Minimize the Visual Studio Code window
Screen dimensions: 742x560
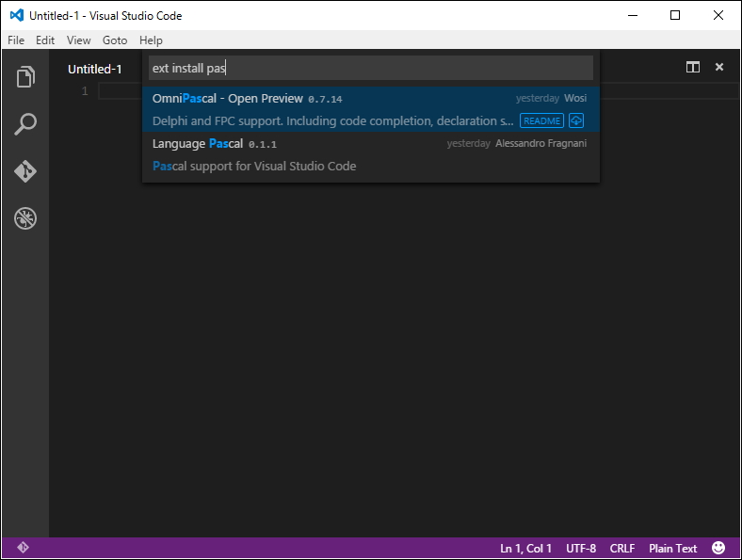point(633,15)
